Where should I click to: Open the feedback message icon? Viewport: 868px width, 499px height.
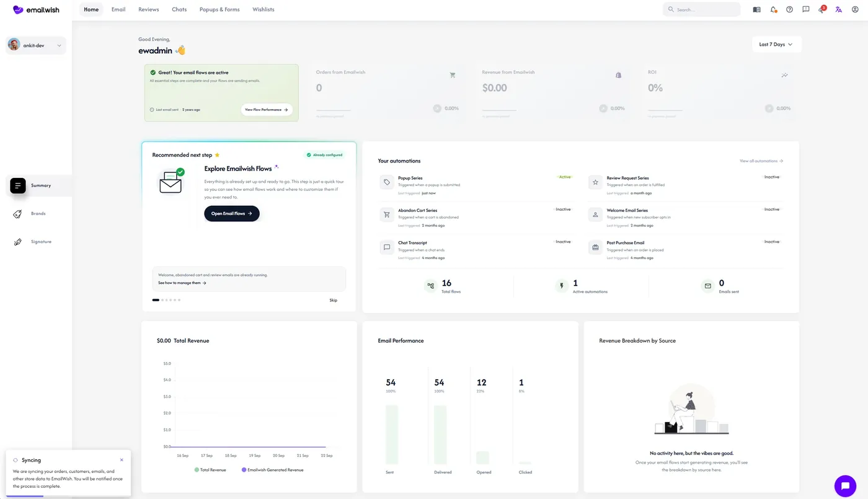(805, 10)
